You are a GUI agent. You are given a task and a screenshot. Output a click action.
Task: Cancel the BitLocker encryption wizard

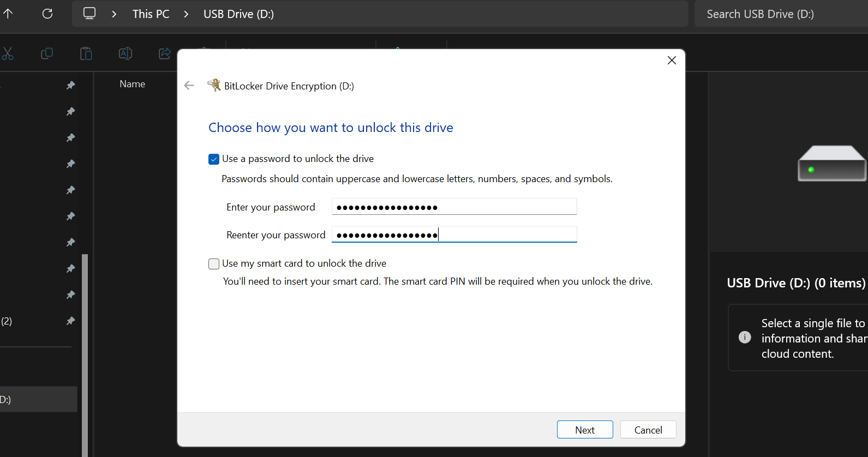648,430
